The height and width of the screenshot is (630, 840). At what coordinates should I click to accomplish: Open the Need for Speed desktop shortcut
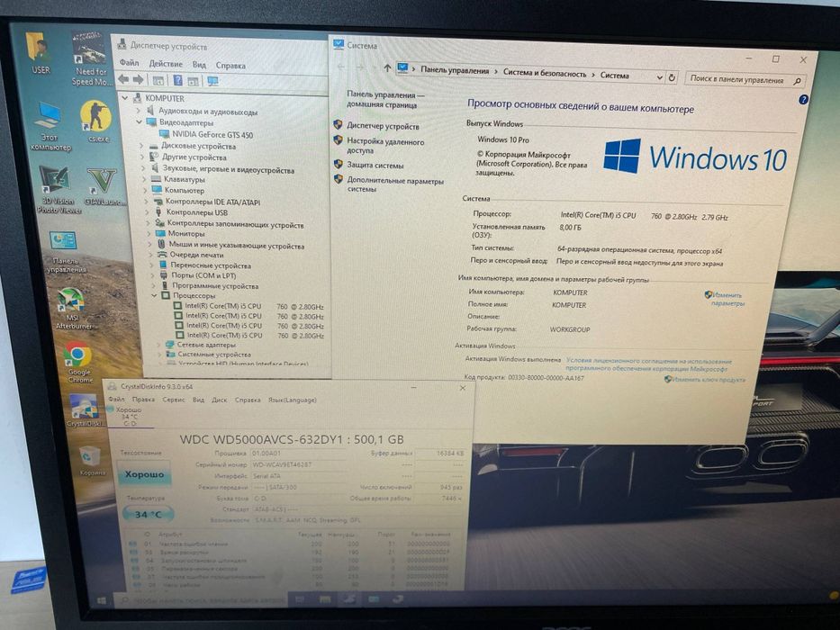(x=91, y=58)
